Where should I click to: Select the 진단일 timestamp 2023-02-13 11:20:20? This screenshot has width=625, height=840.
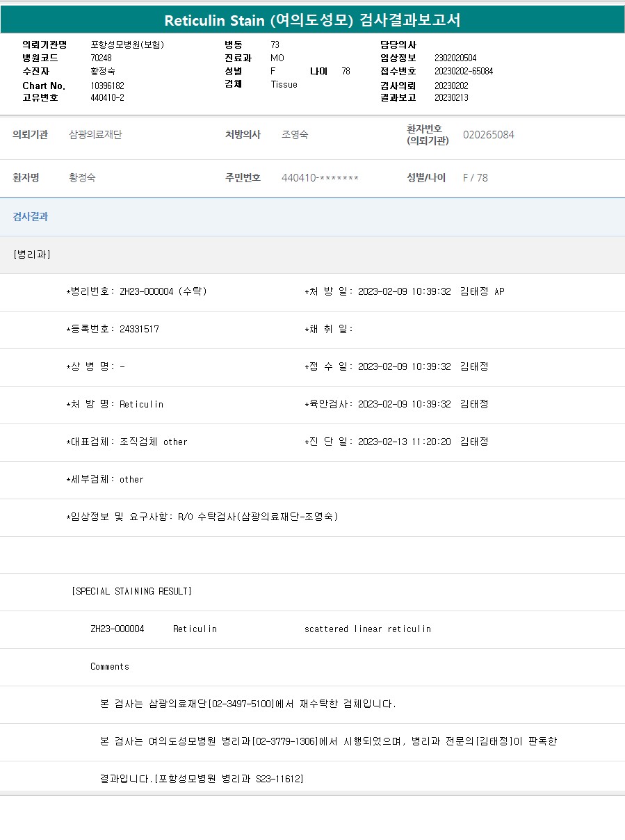pyautogui.click(x=404, y=442)
